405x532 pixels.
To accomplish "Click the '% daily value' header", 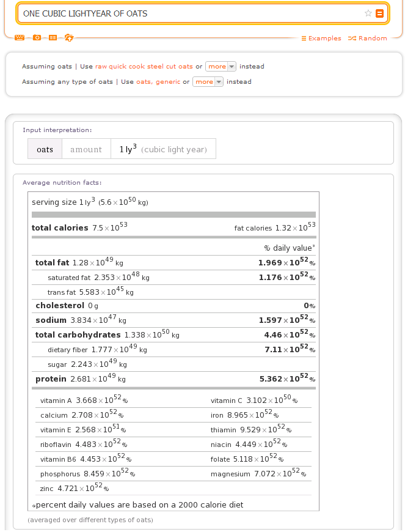I will pos(290,248).
